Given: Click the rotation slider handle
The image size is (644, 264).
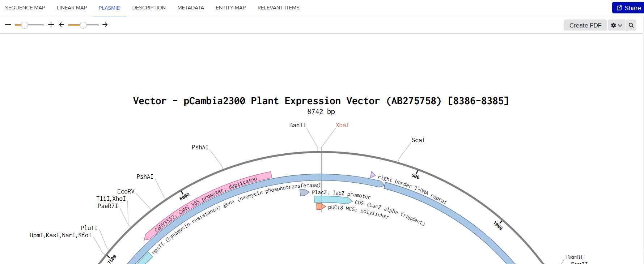Looking at the screenshot, I should (83, 25).
